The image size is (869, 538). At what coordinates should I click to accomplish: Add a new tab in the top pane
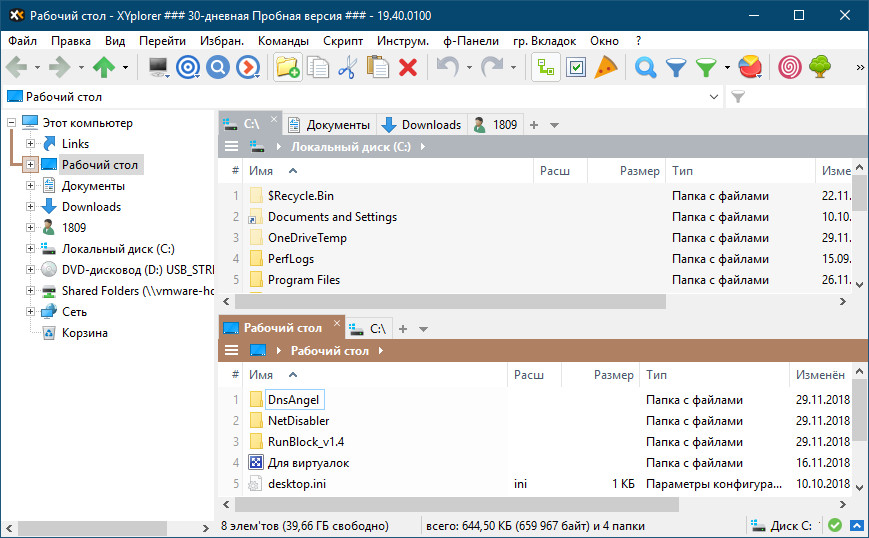[x=534, y=125]
